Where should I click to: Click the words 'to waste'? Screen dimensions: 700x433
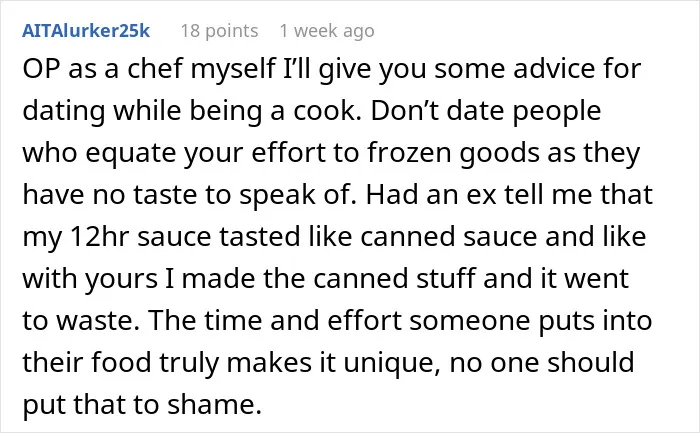[x=80, y=320]
